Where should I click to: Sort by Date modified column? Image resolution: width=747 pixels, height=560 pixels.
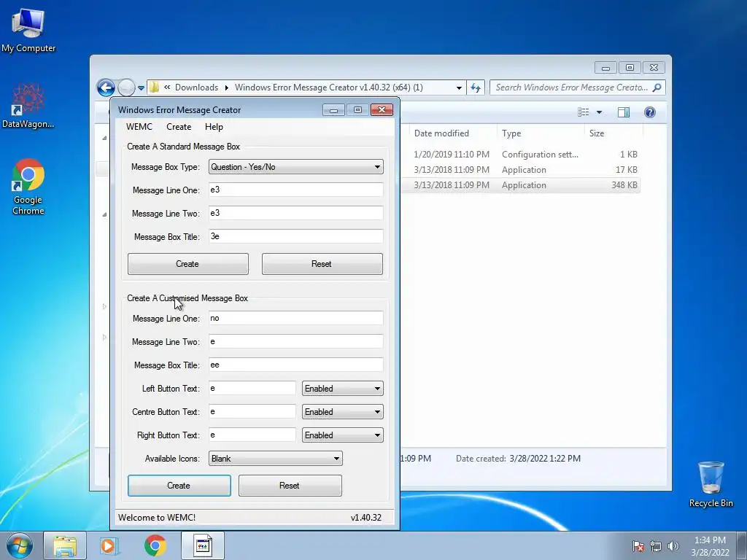click(441, 133)
